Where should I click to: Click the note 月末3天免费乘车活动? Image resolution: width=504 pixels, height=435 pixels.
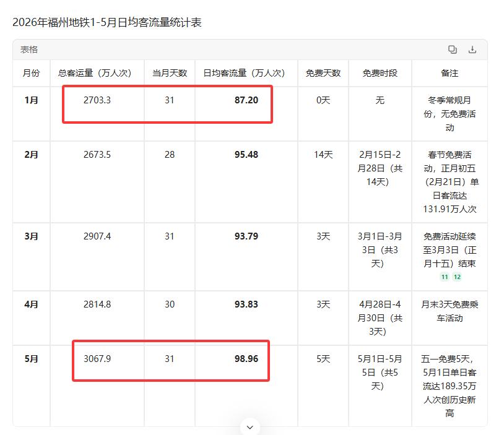(450, 311)
